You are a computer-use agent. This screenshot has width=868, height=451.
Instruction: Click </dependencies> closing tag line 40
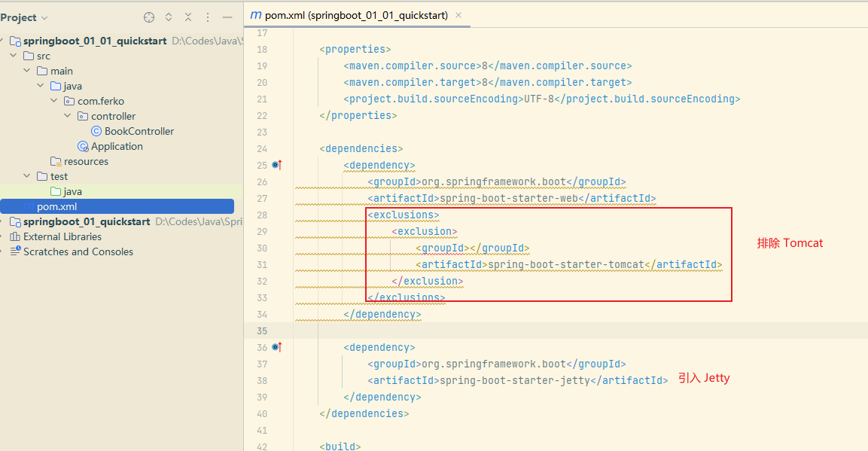coord(364,413)
